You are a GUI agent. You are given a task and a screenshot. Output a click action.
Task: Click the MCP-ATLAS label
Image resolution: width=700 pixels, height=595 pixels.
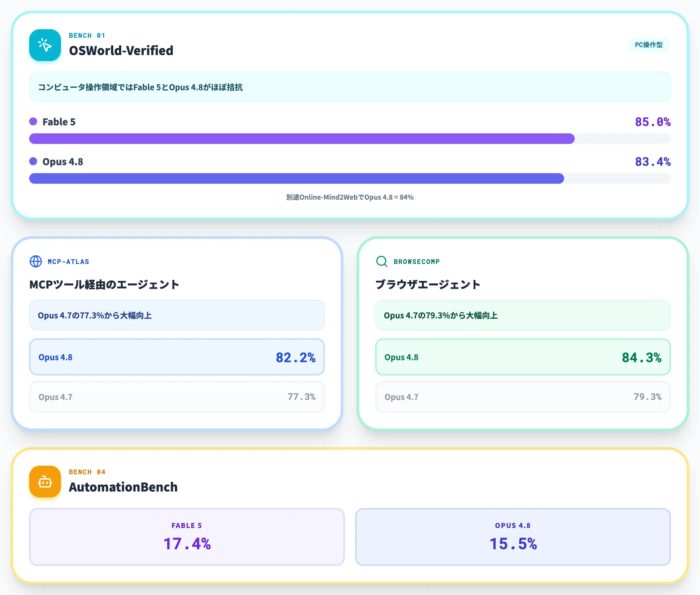(x=68, y=262)
